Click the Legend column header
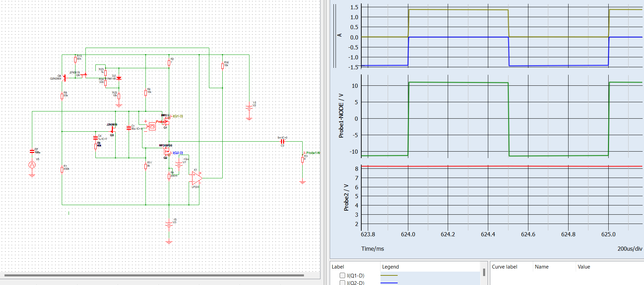The width and height of the screenshot is (644, 285). 390,267
